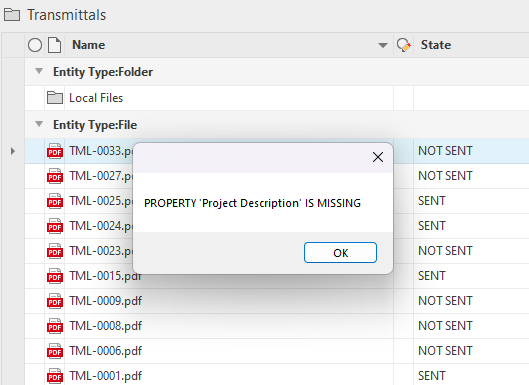
Task: Expand the TML-0033.pdf row arrow
Action: [x=12, y=151]
